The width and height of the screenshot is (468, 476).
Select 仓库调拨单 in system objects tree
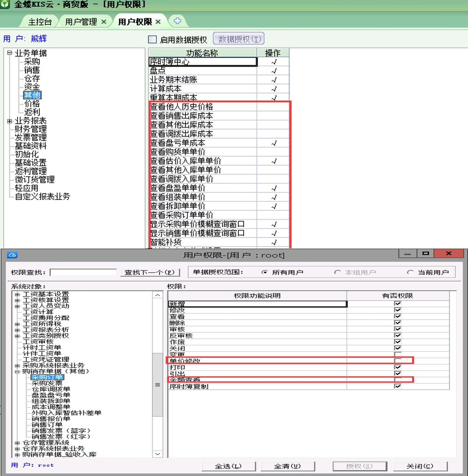pos(51,389)
